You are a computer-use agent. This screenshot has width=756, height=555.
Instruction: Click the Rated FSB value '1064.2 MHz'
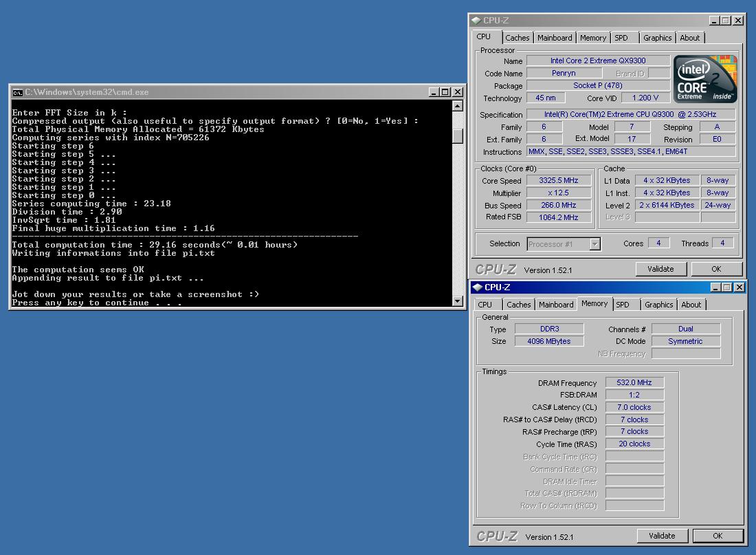(558, 217)
